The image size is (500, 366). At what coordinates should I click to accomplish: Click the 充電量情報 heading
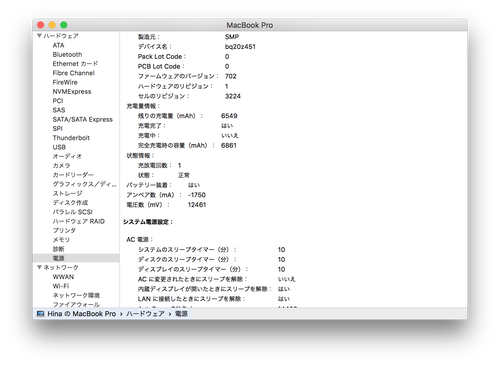click(143, 106)
